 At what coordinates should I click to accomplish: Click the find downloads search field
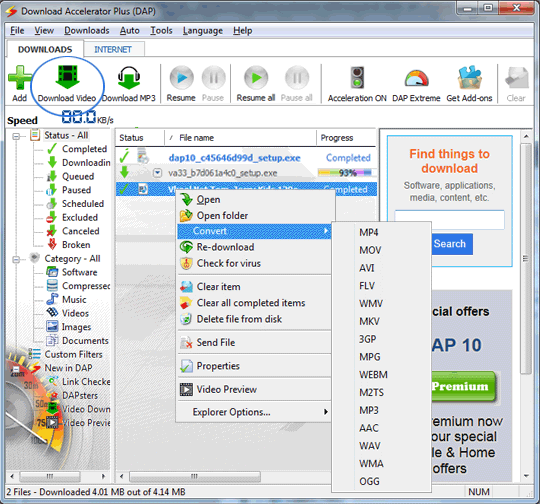tap(449, 219)
